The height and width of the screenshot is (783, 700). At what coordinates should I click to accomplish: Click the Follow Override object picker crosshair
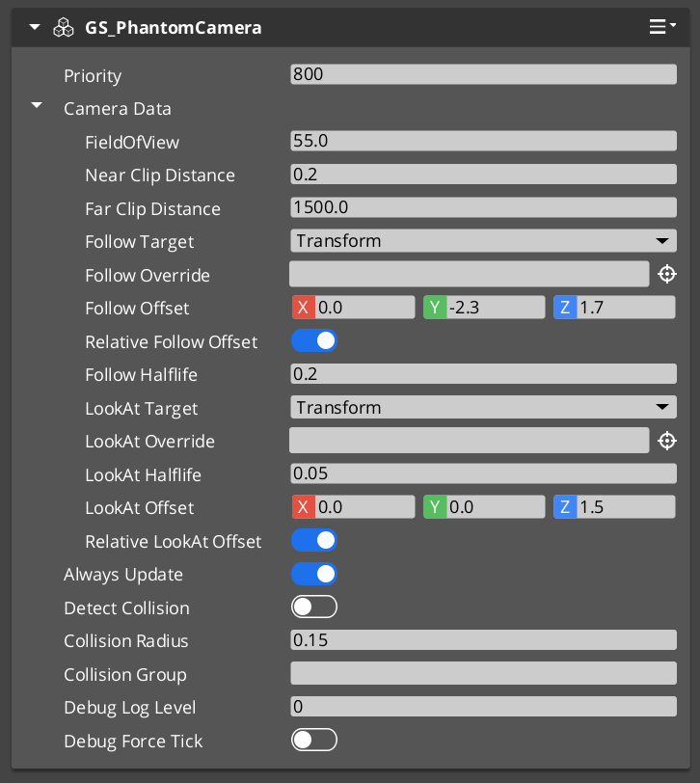666,274
